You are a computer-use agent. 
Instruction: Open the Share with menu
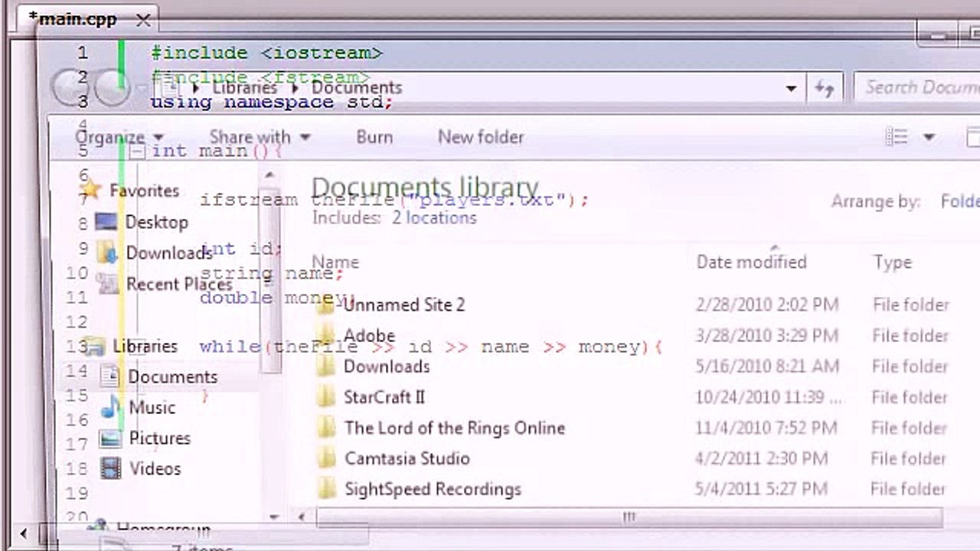260,138
